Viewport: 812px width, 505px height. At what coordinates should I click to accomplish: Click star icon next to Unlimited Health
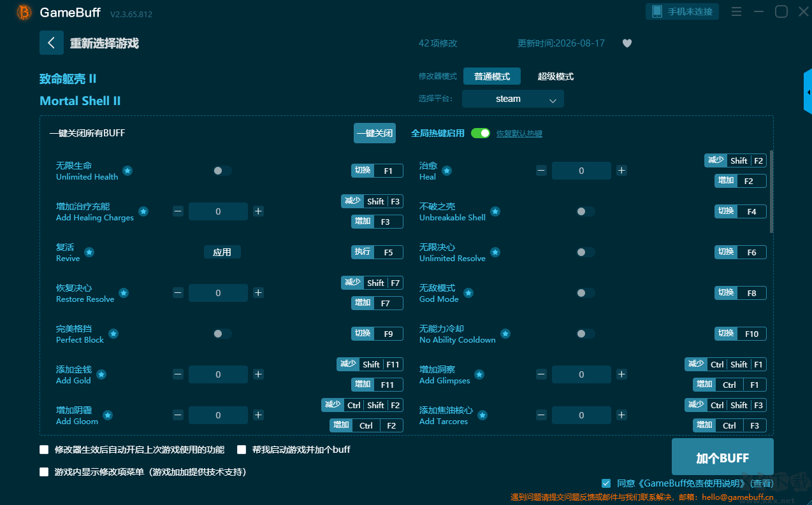tap(127, 171)
